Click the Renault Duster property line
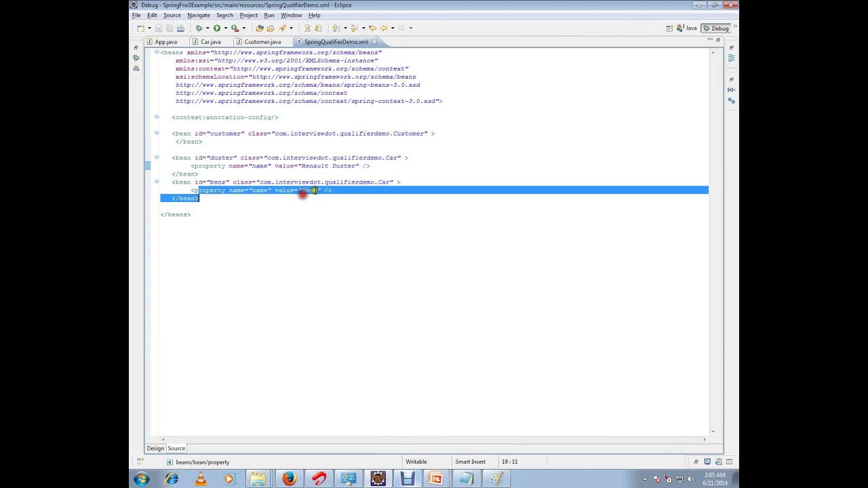 (x=280, y=166)
